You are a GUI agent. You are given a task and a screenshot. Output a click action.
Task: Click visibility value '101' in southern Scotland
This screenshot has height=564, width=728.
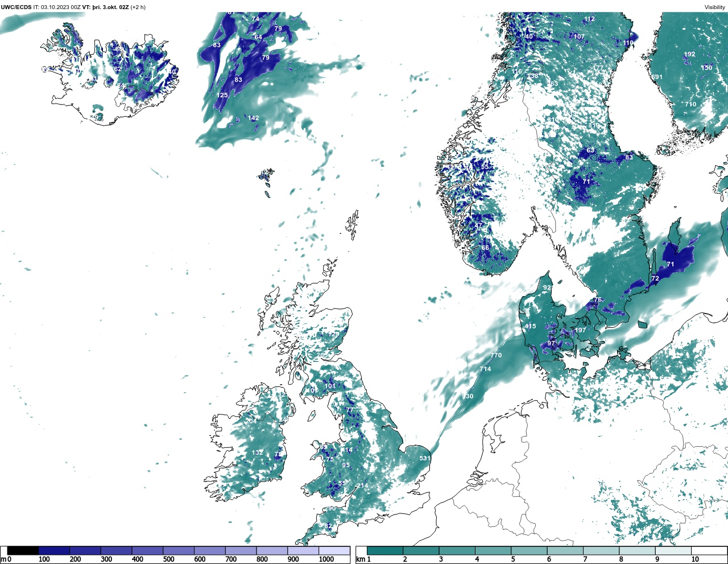click(330, 386)
